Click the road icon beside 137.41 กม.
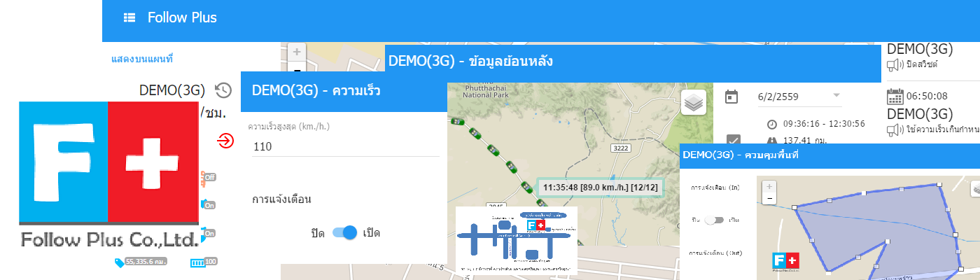This screenshot has width=980, height=280. pyautogui.click(x=772, y=140)
